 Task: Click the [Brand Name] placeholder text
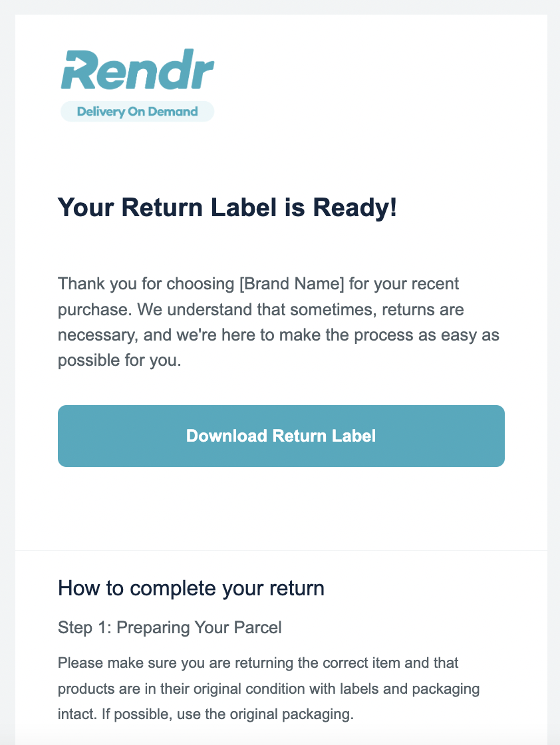point(291,283)
